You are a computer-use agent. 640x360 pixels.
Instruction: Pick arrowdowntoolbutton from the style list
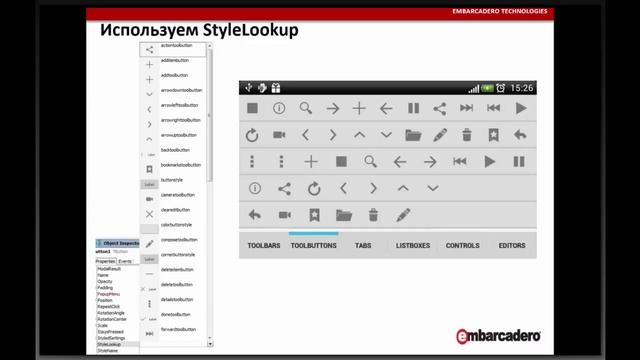[x=173, y=94]
